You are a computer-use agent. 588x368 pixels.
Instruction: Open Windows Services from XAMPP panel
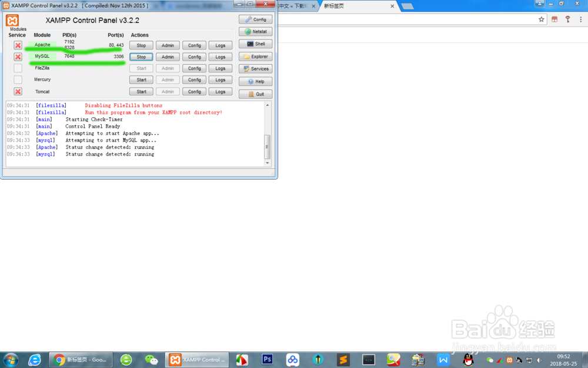255,69
